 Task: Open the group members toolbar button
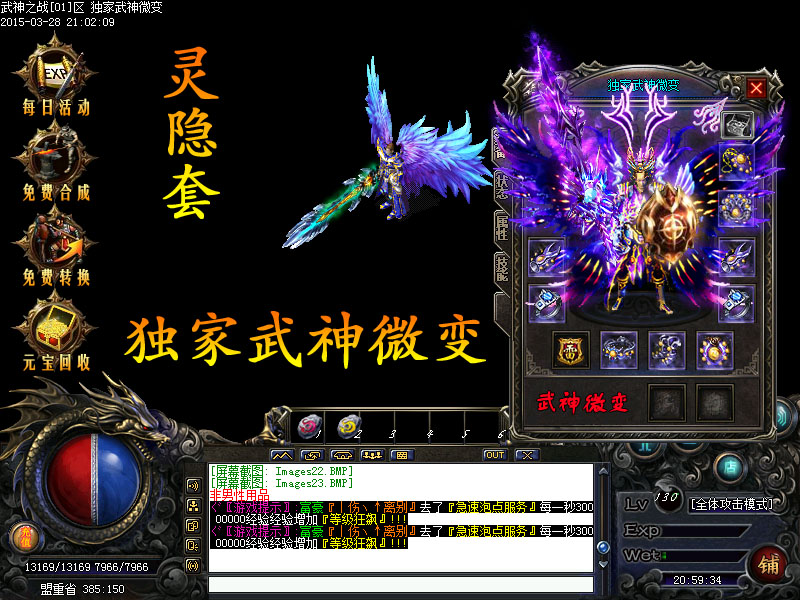click(x=372, y=455)
